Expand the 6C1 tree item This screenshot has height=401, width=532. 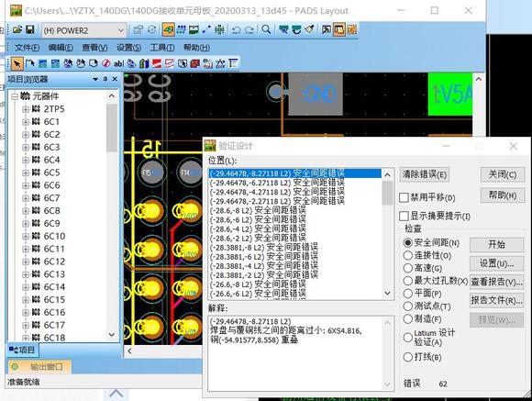pos(26,122)
